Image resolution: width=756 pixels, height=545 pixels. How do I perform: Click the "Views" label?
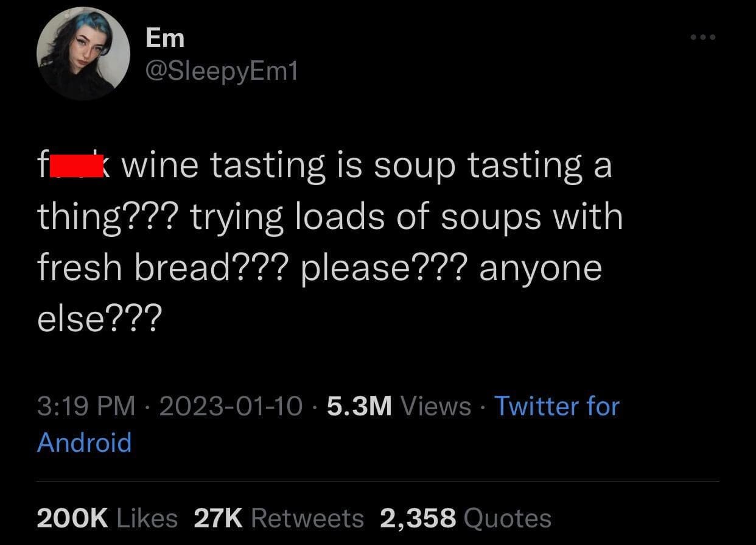point(435,406)
